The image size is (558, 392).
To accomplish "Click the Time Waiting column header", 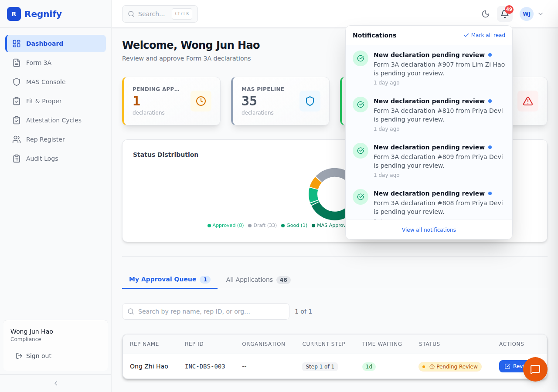I will (x=382, y=344).
